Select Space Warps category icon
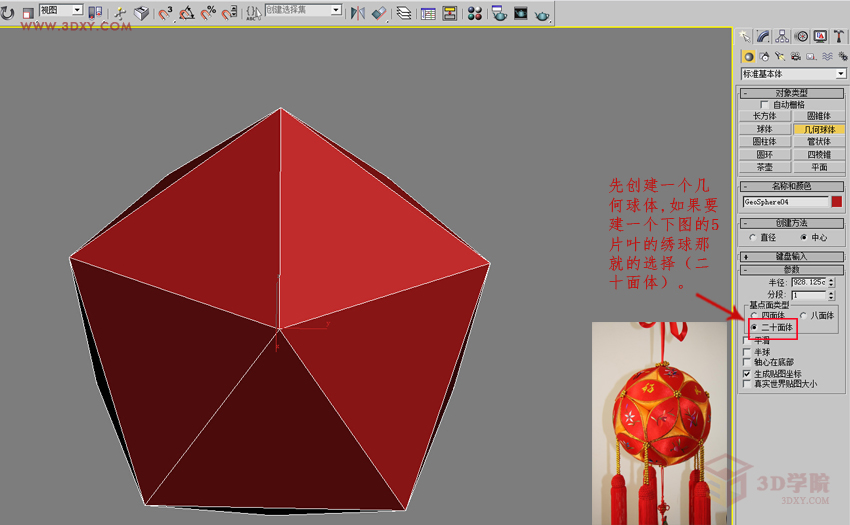 (x=827, y=56)
